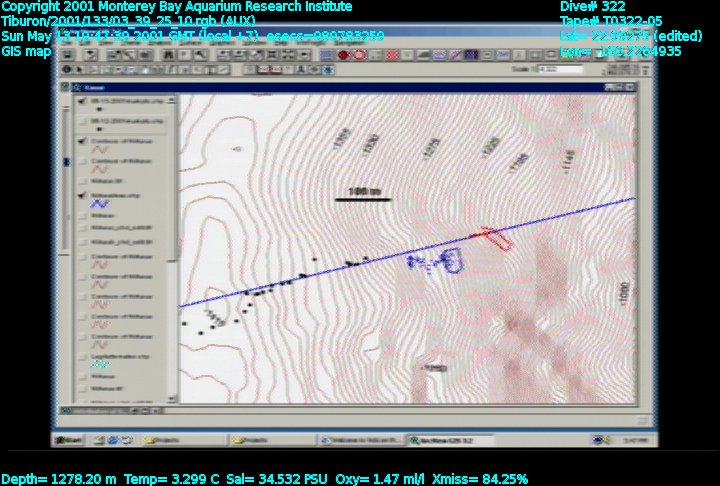Click the blue line legend symbol
Image resolution: width=720 pixels, height=486 pixels.
100,205
